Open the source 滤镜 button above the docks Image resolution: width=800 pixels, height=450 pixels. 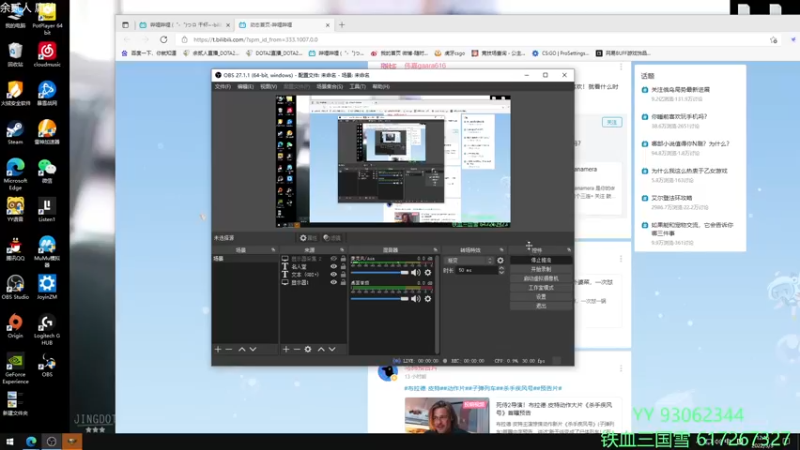pyautogui.click(x=332, y=238)
